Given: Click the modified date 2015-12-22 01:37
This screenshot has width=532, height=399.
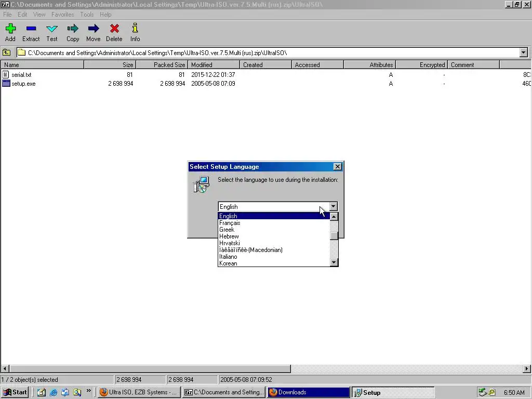Looking at the screenshot, I should [x=213, y=74].
